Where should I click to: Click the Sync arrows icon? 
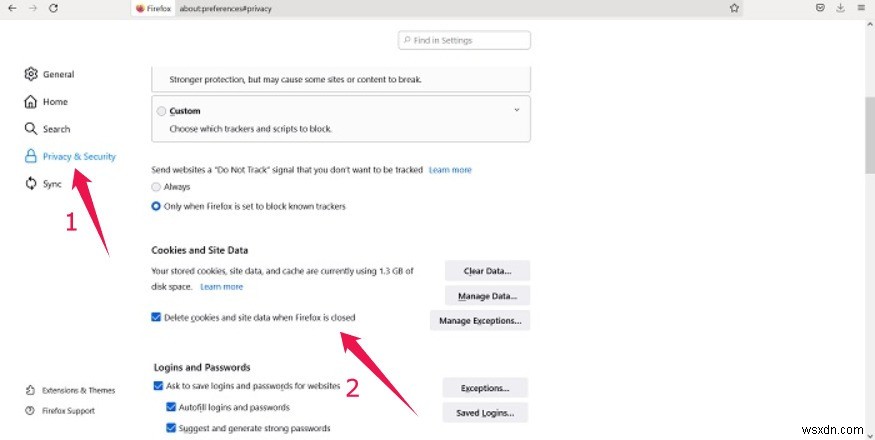[x=31, y=183]
